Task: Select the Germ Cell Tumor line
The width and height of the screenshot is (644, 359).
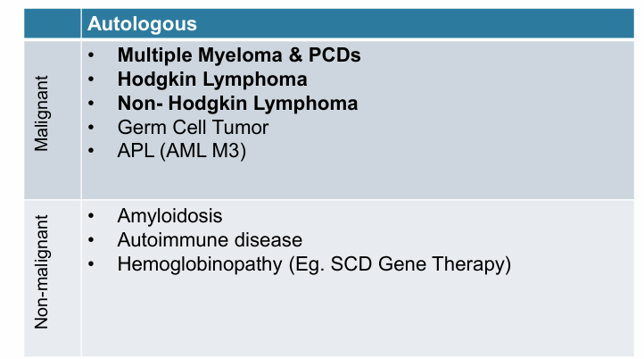Action: (x=193, y=127)
